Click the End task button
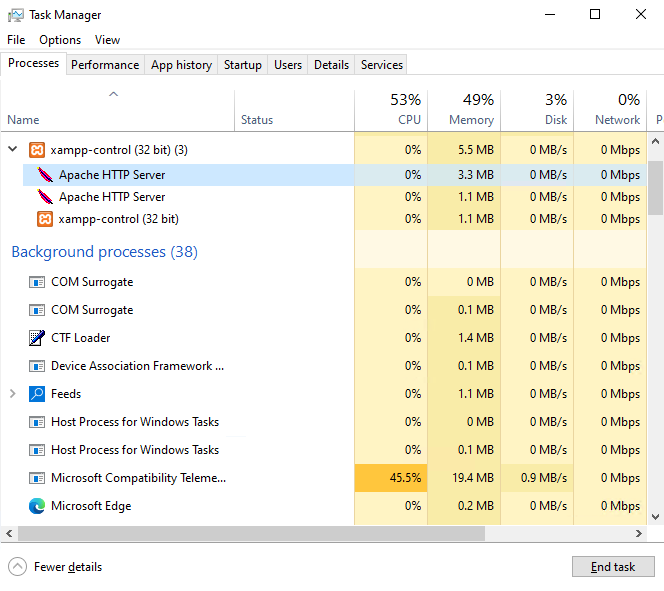 (x=613, y=566)
